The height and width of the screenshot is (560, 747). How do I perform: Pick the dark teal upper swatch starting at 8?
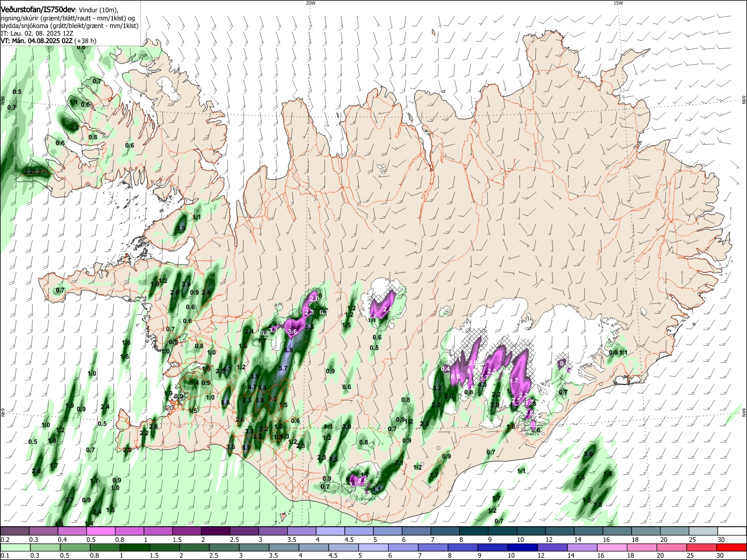point(474,531)
